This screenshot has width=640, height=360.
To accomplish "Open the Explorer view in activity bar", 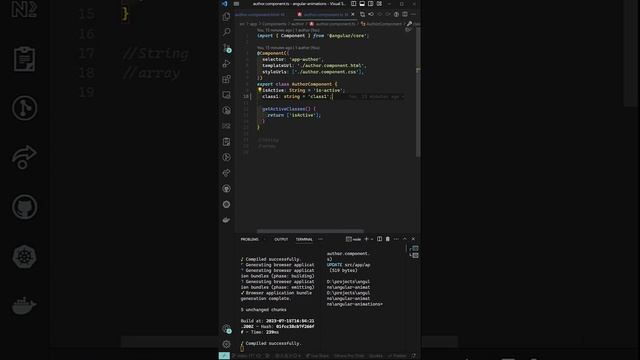I will pyautogui.click(x=227, y=17).
